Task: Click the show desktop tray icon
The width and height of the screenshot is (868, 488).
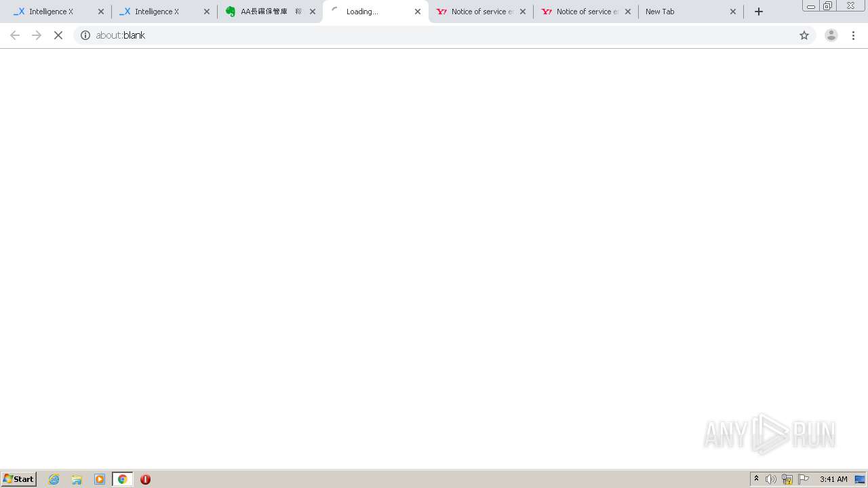Action: pos(860,479)
